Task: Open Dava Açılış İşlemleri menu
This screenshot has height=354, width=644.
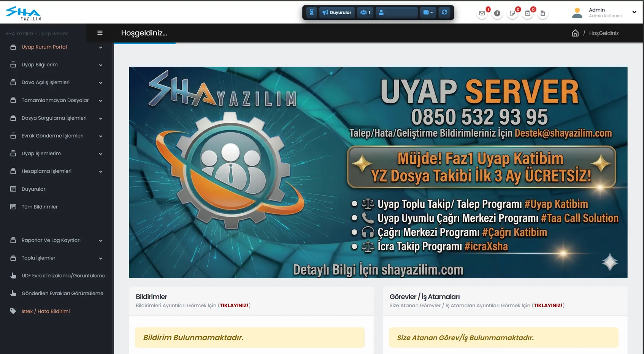Action: (x=46, y=82)
